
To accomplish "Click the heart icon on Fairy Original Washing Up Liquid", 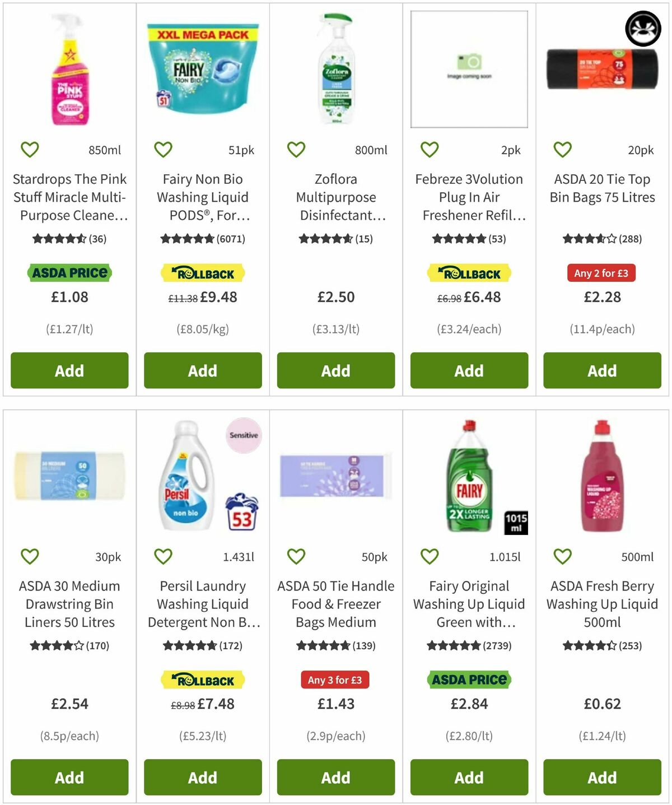I will pyautogui.click(x=429, y=556).
